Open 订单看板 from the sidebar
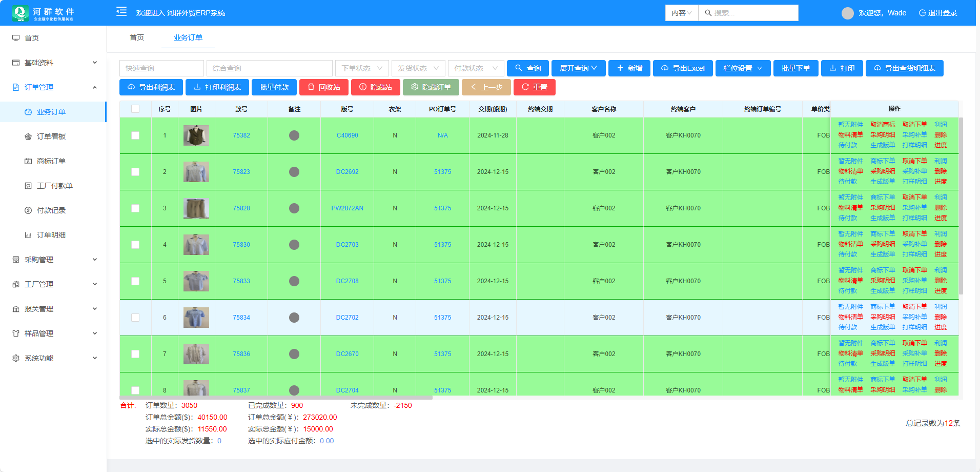Image resolution: width=980 pixels, height=472 pixels. (x=51, y=136)
